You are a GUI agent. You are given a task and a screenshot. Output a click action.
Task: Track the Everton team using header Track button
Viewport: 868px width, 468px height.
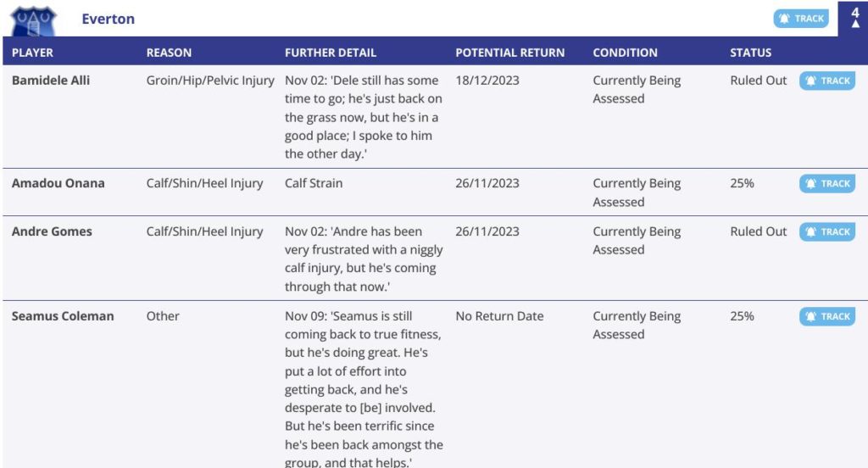tap(801, 19)
